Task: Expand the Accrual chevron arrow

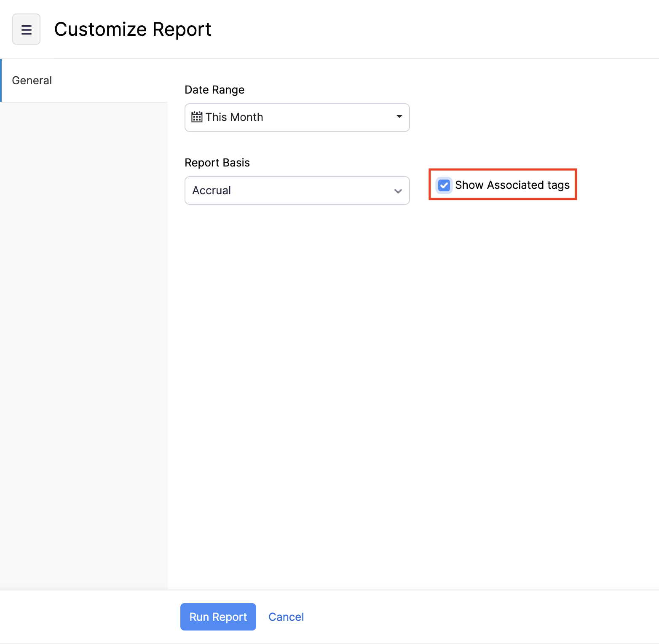Action: 398,191
